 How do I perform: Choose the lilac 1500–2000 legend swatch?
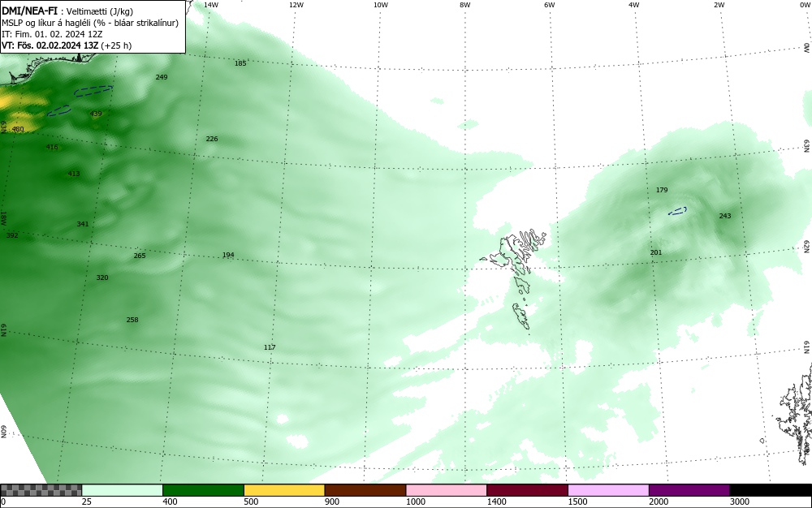tap(608, 490)
